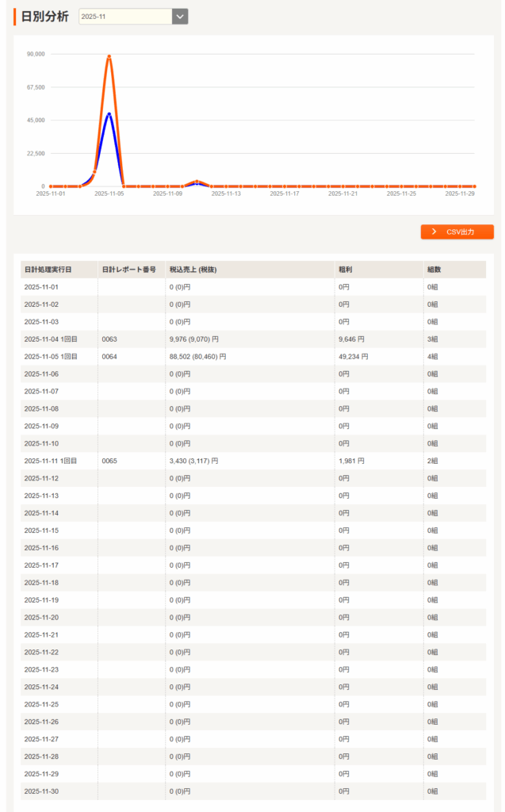Click report number 0065
This screenshot has width=505, height=812.
(109, 461)
